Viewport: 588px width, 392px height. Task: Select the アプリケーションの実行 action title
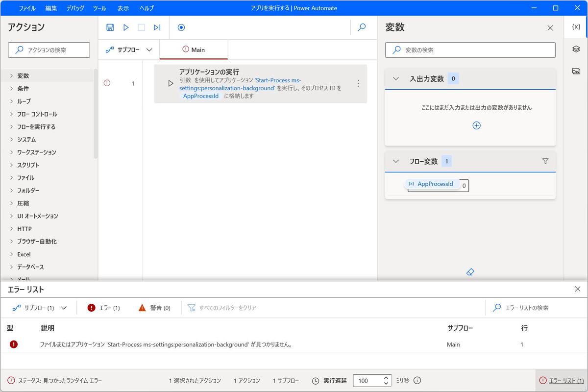click(209, 72)
